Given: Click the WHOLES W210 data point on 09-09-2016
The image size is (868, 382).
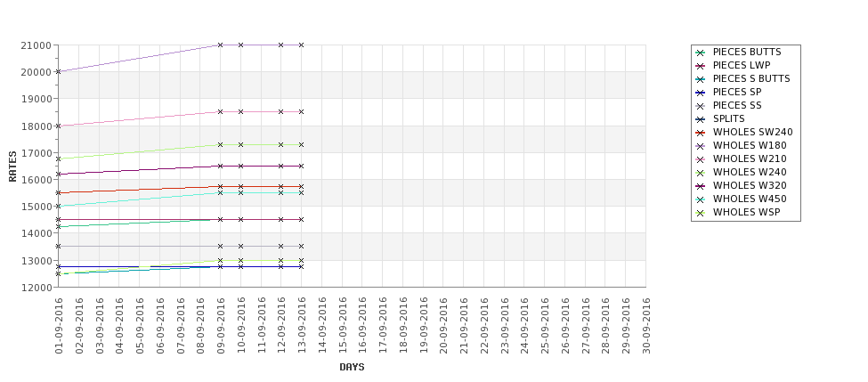Looking at the screenshot, I should (220, 112).
